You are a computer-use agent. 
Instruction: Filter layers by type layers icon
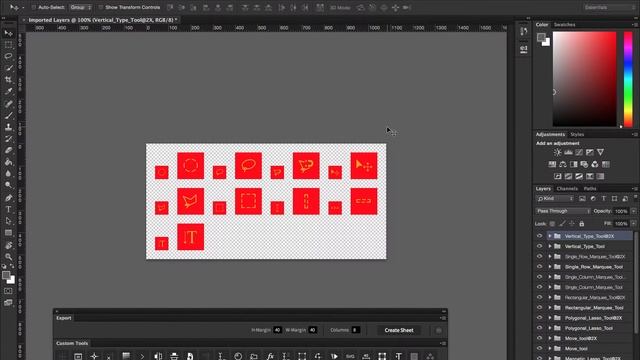coord(604,199)
